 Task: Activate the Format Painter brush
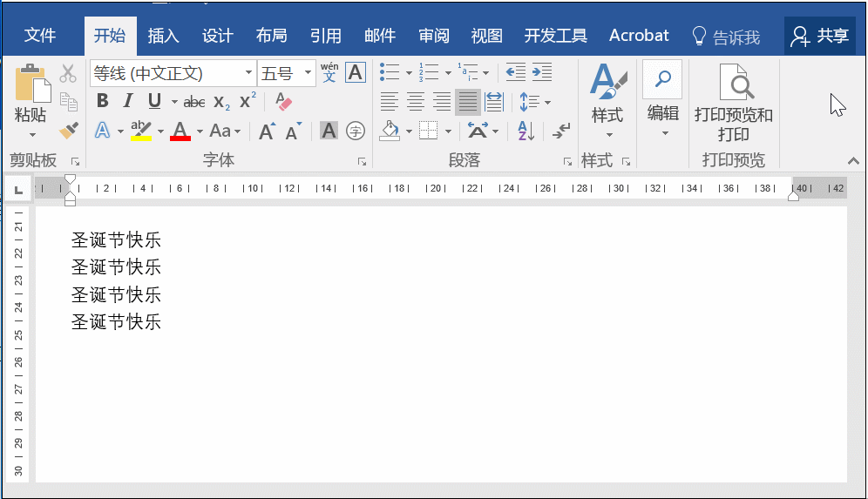click(x=68, y=131)
